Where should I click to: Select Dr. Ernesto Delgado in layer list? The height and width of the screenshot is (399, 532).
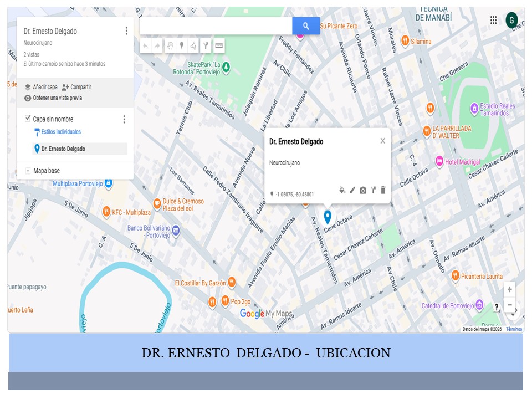click(x=80, y=149)
